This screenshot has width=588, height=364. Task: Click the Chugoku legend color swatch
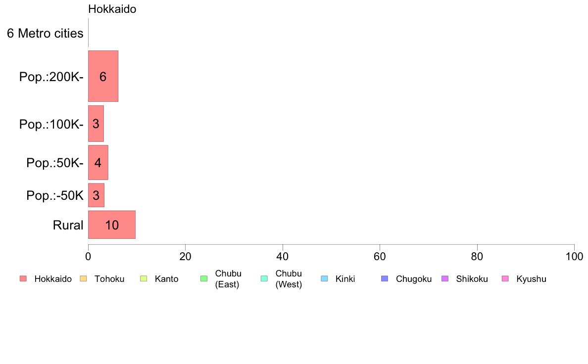(x=385, y=278)
